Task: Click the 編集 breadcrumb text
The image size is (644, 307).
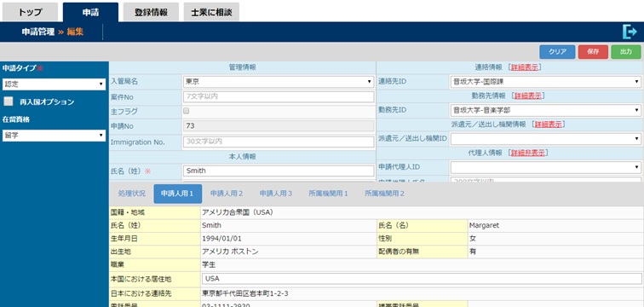Action: (75, 32)
